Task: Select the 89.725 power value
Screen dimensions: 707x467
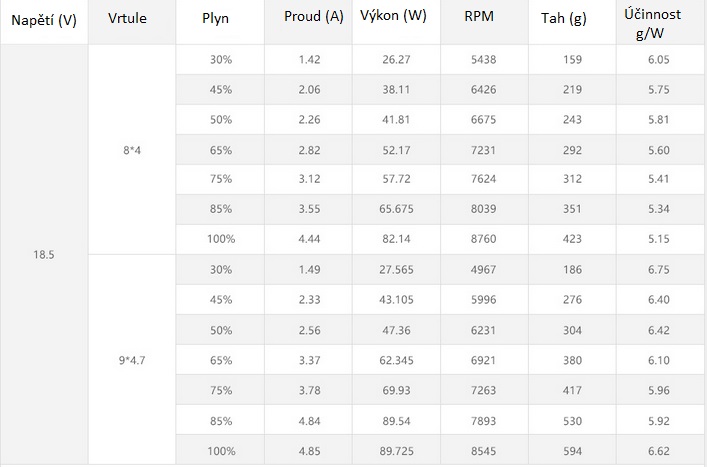Action: [x=396, y=451]
